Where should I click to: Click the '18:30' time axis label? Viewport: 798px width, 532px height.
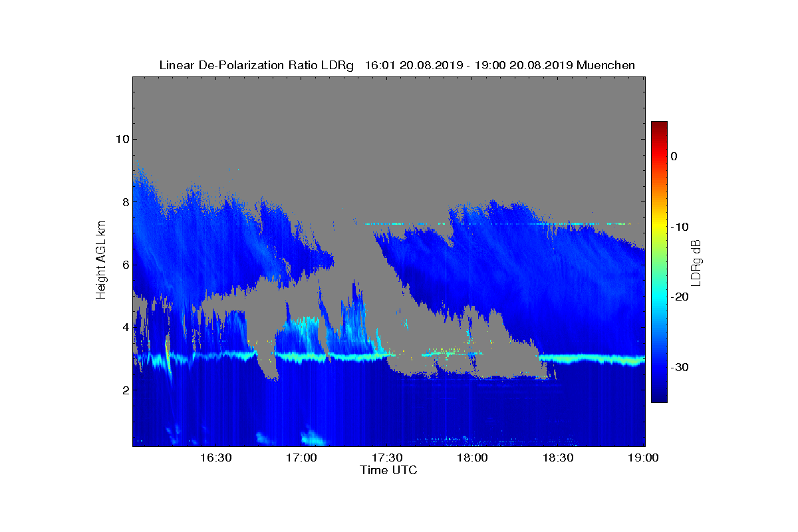[559, 458]
